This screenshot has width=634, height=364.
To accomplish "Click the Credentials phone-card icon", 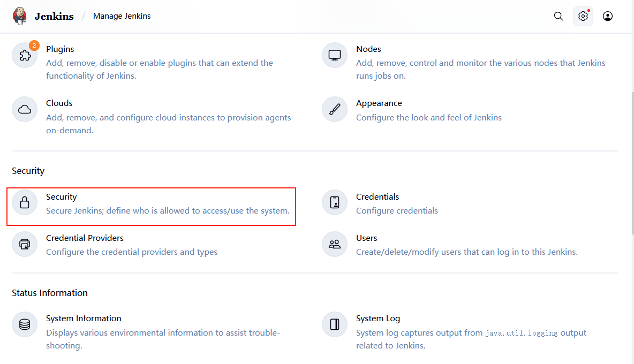I will 335,202.
